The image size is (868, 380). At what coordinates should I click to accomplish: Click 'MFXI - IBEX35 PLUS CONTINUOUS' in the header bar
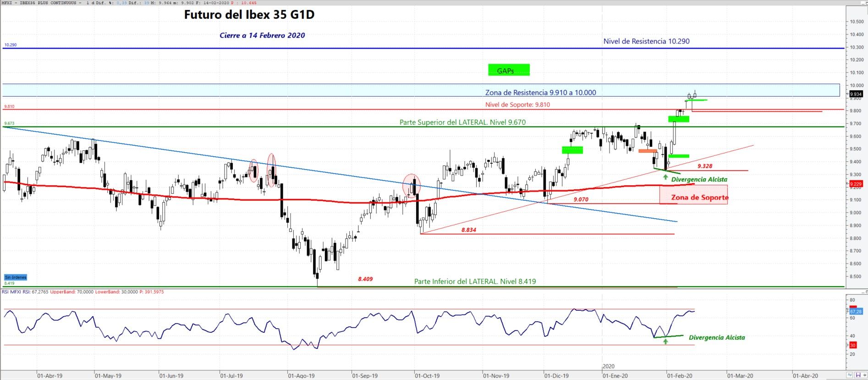39,3
